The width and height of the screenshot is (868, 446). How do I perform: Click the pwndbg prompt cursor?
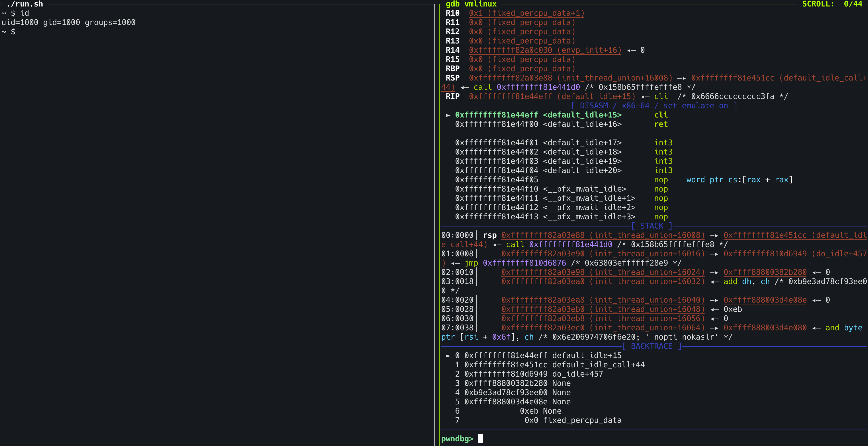[x=480, y=439]
